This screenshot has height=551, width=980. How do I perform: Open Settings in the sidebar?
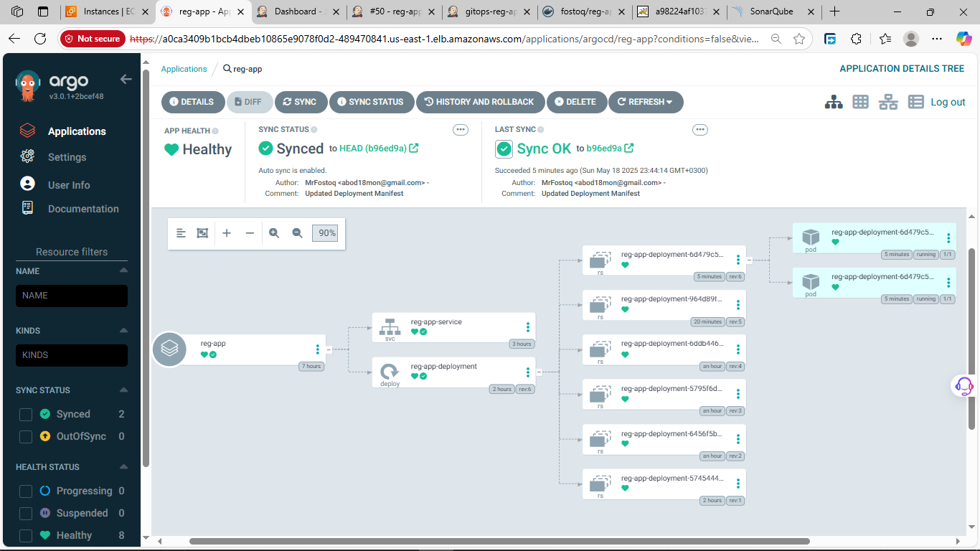point(67,157)
